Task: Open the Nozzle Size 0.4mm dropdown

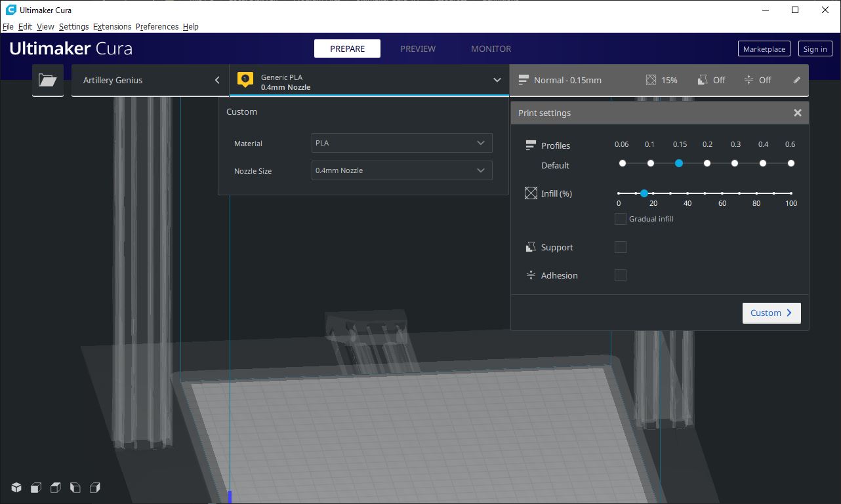Action: click(401, 170)
